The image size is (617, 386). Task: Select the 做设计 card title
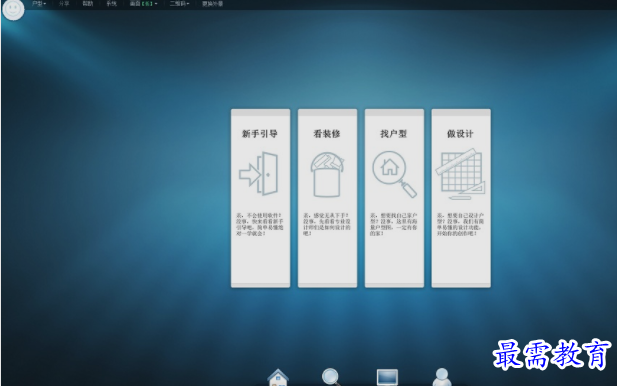[460, 134]
